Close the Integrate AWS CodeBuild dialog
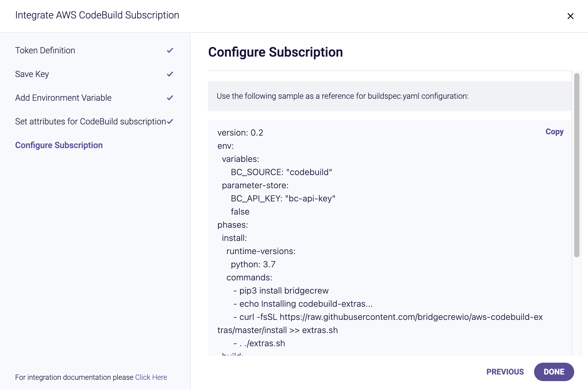 click(x=570, y=16)
